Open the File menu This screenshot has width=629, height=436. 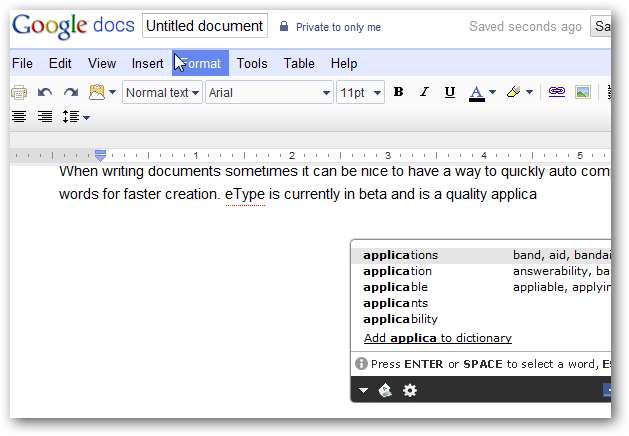click(x=22, y=63)
